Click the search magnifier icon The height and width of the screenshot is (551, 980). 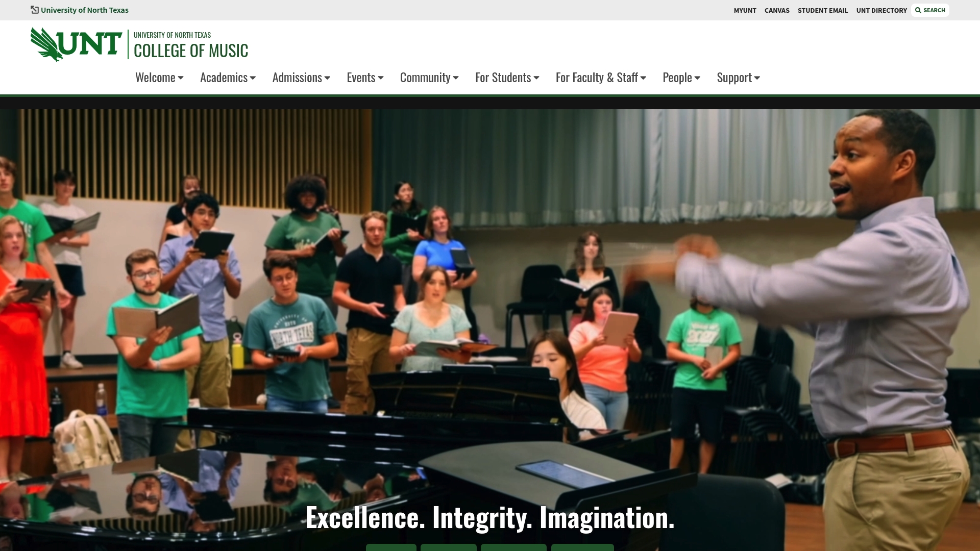[x=918, y=10]
